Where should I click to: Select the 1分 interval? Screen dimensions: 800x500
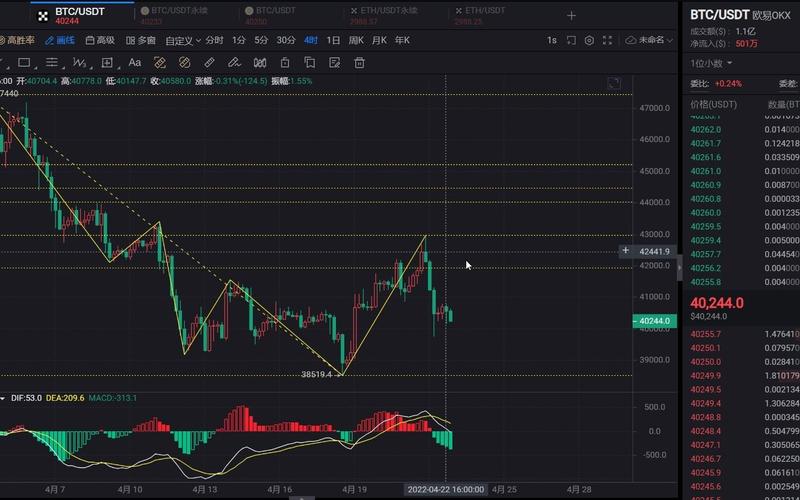(239, 40)
